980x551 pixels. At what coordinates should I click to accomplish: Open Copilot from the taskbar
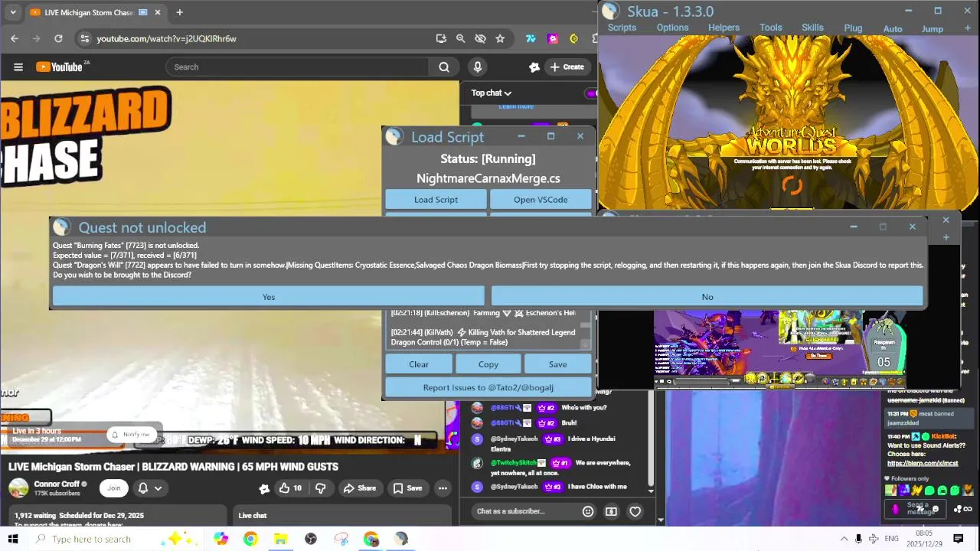[220, 539]
